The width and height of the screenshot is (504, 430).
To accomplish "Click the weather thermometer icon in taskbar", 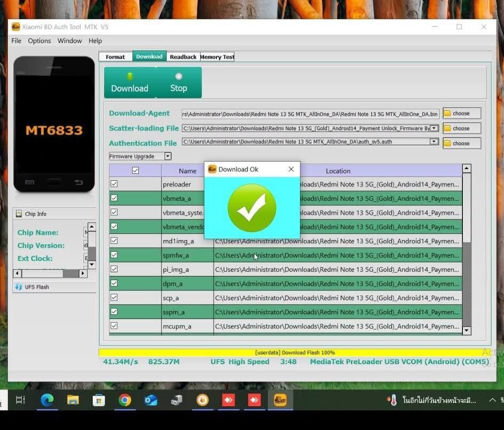I will coord(393,400).
